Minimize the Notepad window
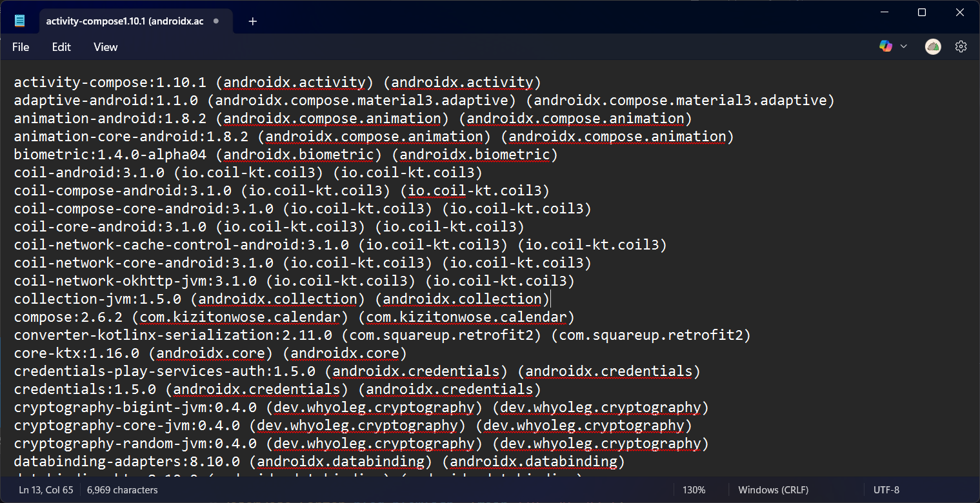The height and width of the screenshot is (503, 980). [x=885, y=12]
